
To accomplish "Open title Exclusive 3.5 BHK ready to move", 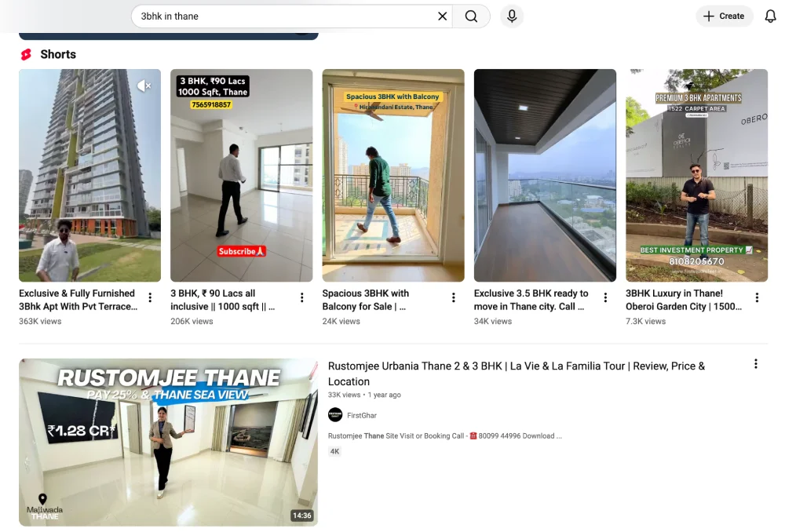I will point(531,300).
